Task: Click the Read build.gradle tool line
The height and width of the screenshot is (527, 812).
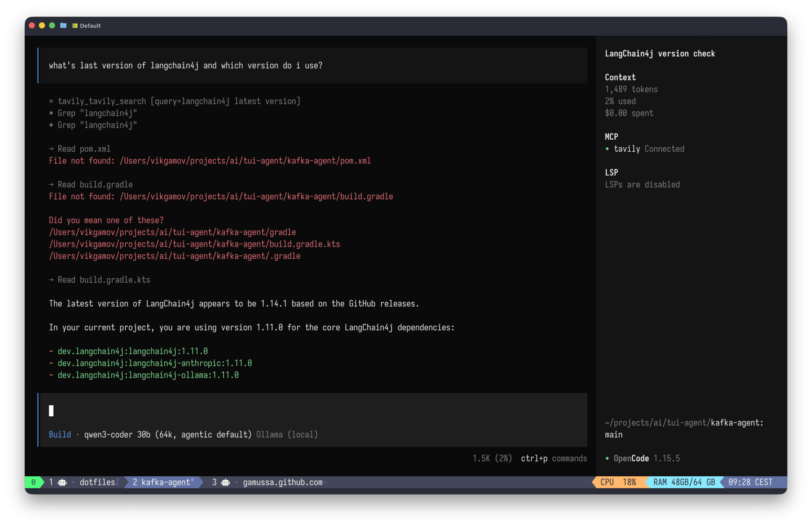Action: (x=90, y=184)
